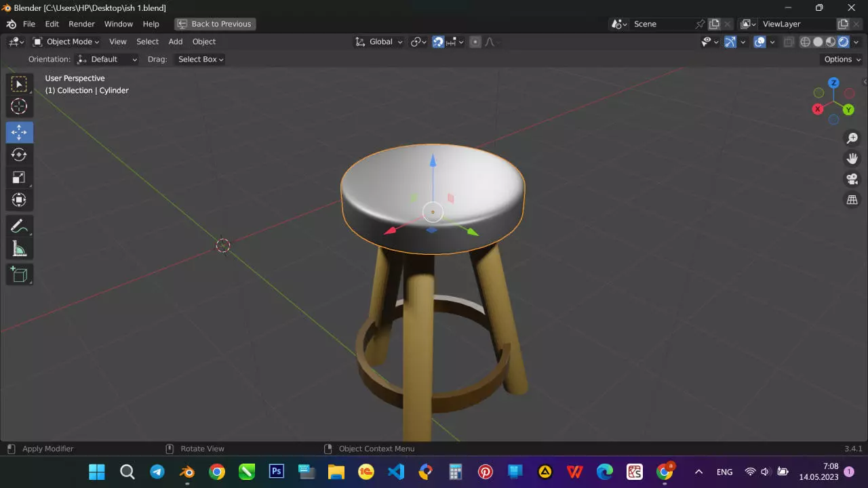Click the Z axis on navigation gizmo
Viewport: 868px width, 488px height.
(x=833, y=83)
